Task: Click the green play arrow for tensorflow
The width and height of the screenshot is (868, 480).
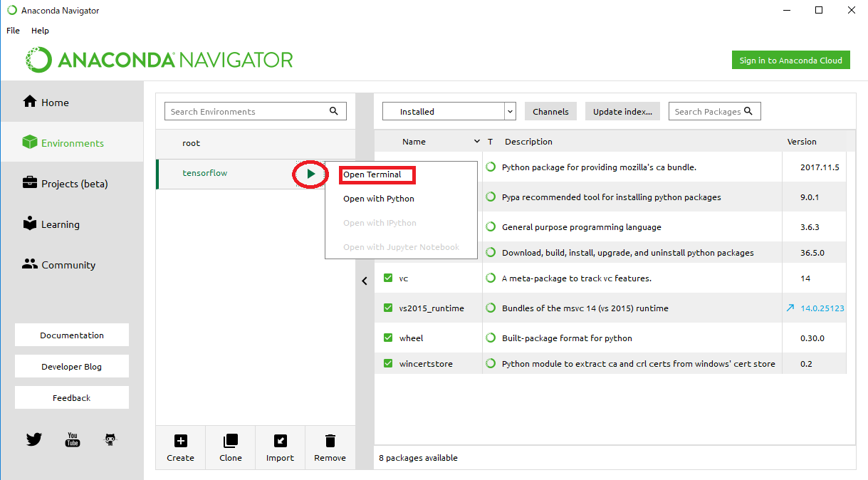Action: tap(310, 173)
